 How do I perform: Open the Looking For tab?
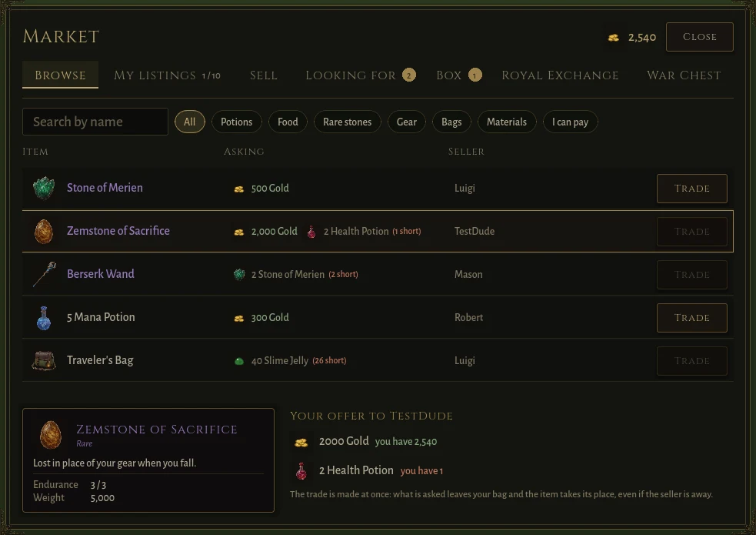point(361,75)
